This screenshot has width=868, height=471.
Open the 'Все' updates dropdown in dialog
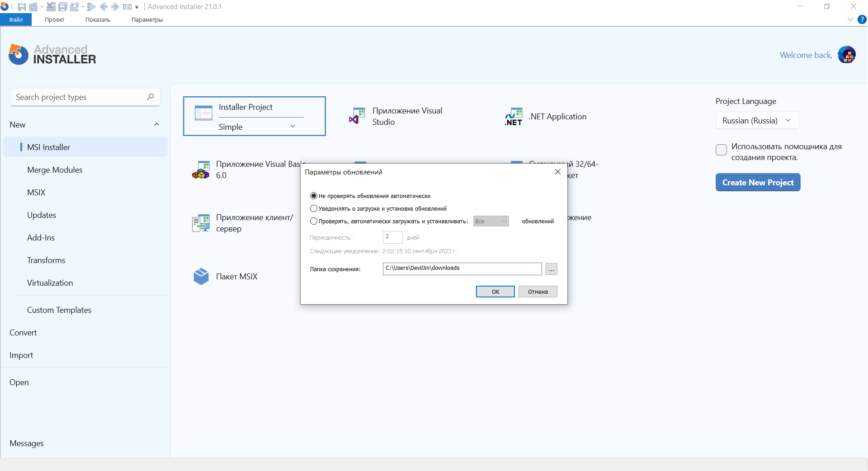click(x=491, y=221)
